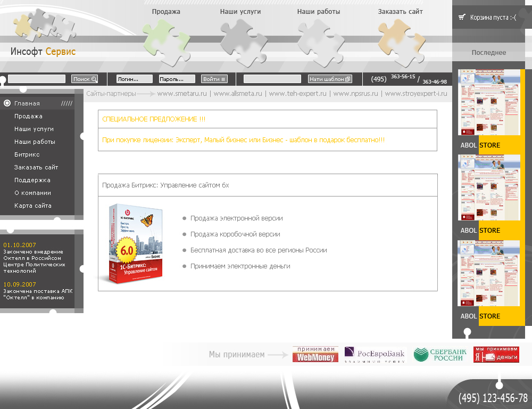Click Продажа электронной версии bullet
Screen dimensions: 532x409
pyautogui.click(x=237, y=218)
